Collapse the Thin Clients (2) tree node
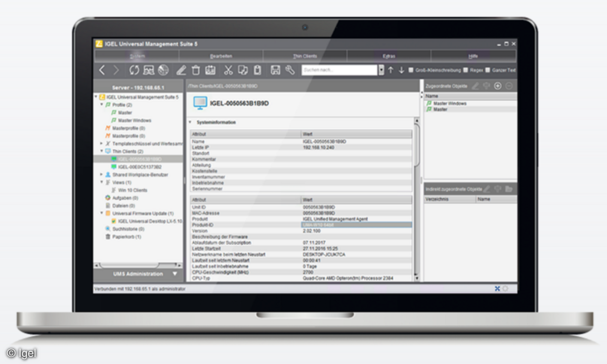Image resolution: width=607 pixels, height=364 pixels. pyautogui.click(x=101, y=151)
